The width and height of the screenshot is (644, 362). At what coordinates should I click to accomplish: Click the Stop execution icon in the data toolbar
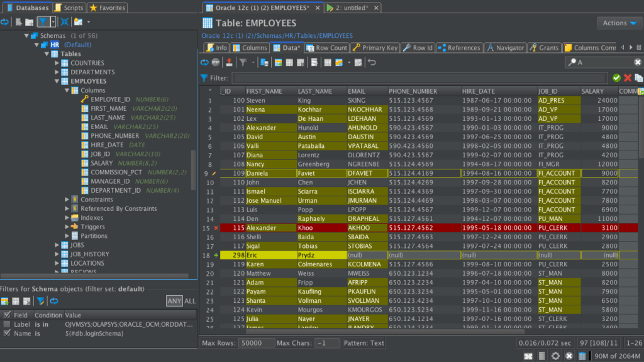tap(216, 62)
